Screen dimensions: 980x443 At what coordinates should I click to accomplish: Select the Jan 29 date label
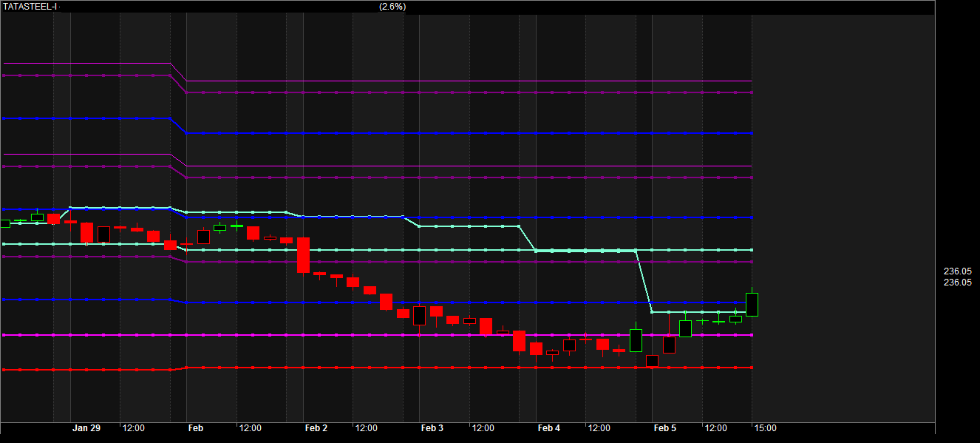coord(86,428)
